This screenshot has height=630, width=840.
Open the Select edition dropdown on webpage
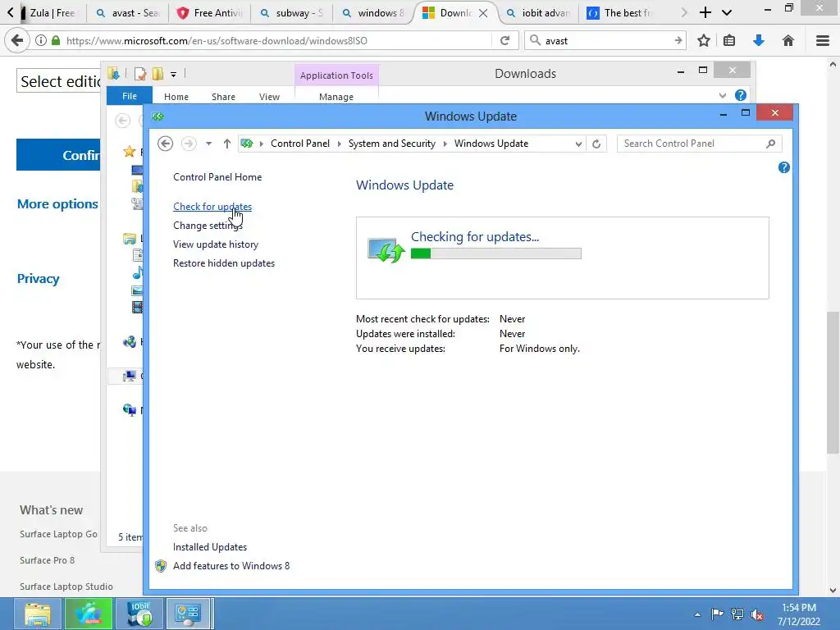click(59, 81)
